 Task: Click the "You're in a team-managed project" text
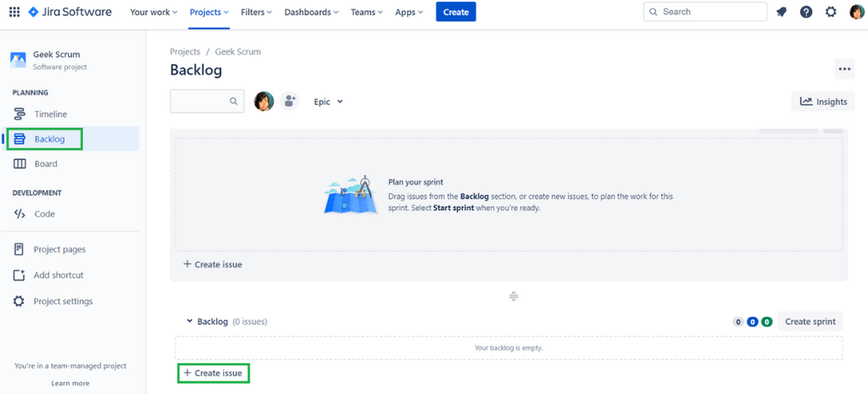pyautogui.click(x=70, y=366)
